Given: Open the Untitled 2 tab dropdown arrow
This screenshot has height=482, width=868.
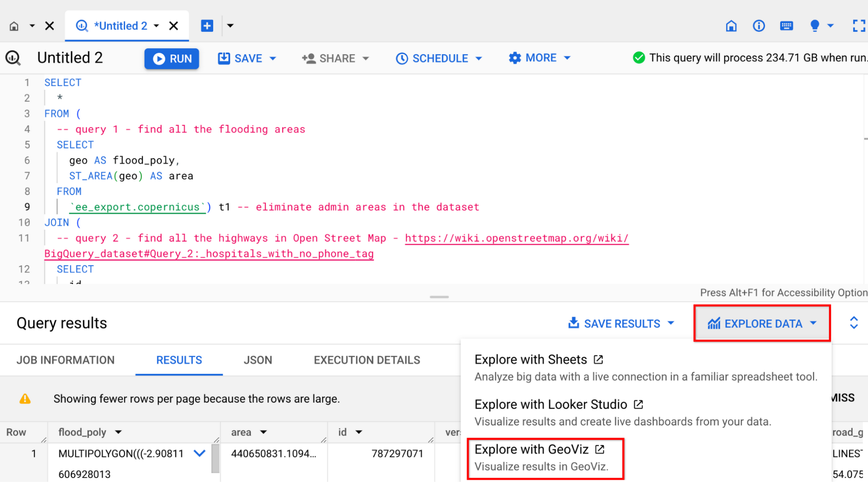Looking at the screenshot, I should [156, 26].
